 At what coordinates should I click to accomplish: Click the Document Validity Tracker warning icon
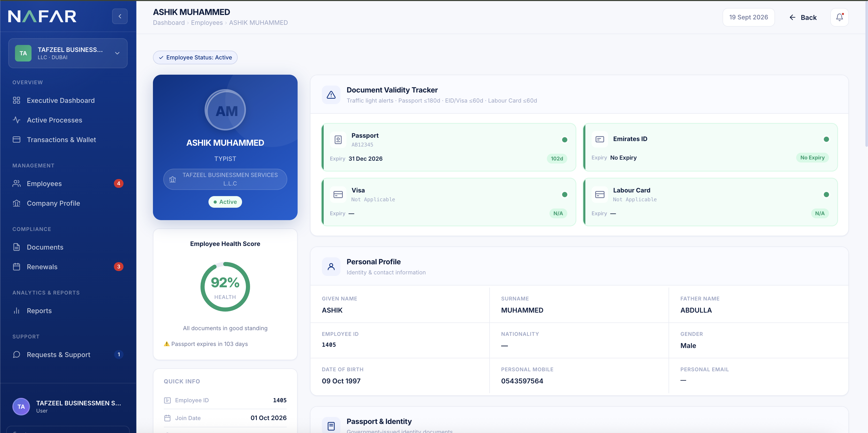click(x=331, y=95)
